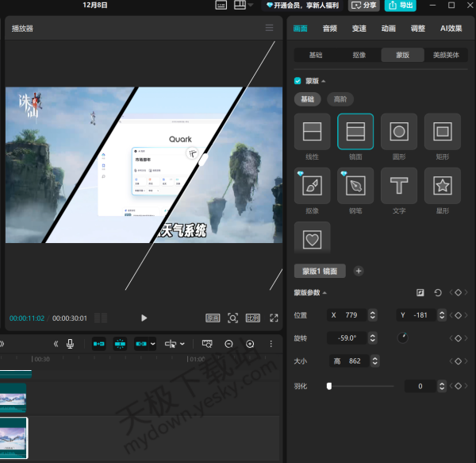Click the microphone record icon
Screen dimensions: 476x463
click(x=71, y=344)
